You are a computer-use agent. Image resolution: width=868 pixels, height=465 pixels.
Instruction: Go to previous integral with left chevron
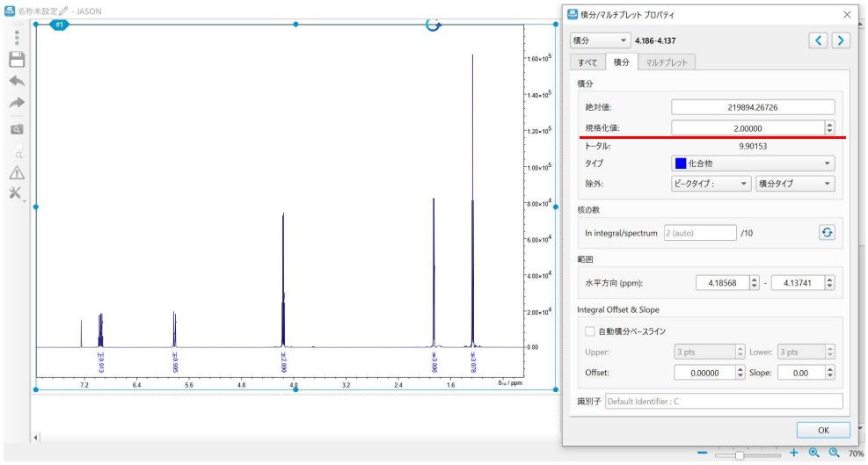click(818, 40)
